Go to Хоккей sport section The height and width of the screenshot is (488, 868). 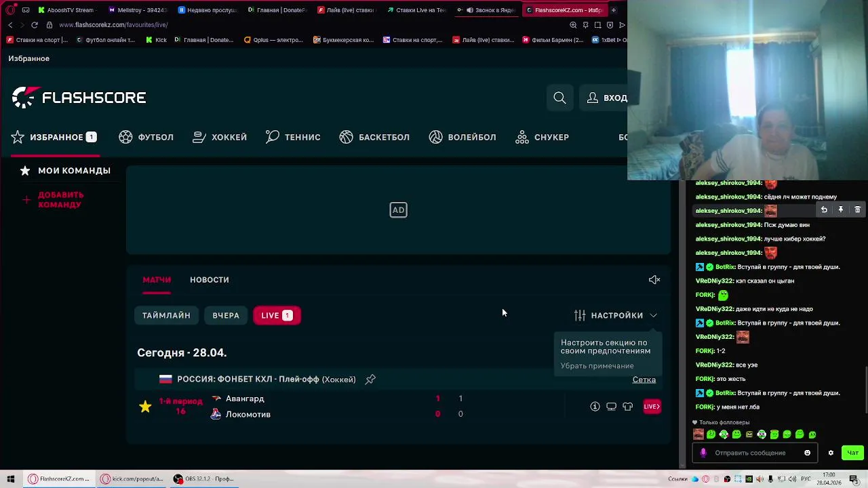[x=220, y=137]
